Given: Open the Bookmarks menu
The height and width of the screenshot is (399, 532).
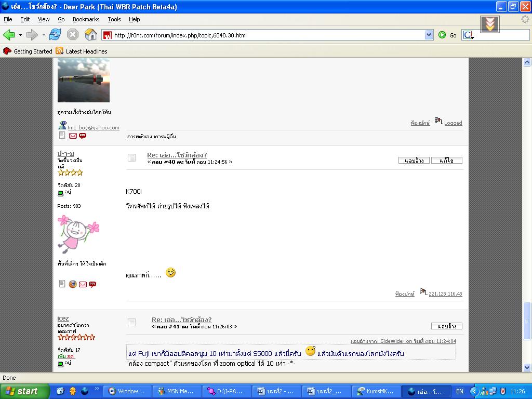Looking at the screenshot, I should coord(86,19).
